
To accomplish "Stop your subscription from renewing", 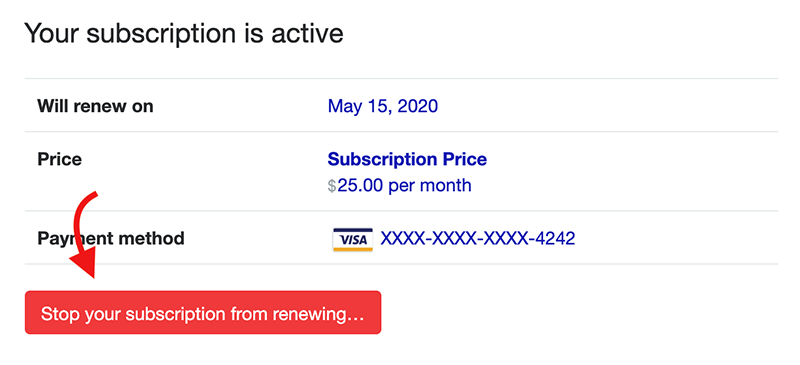I will click(x=203, y=312).
